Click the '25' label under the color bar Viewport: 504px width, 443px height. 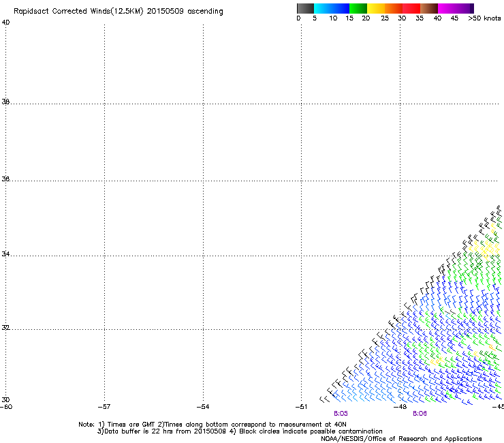pos(385,18)
